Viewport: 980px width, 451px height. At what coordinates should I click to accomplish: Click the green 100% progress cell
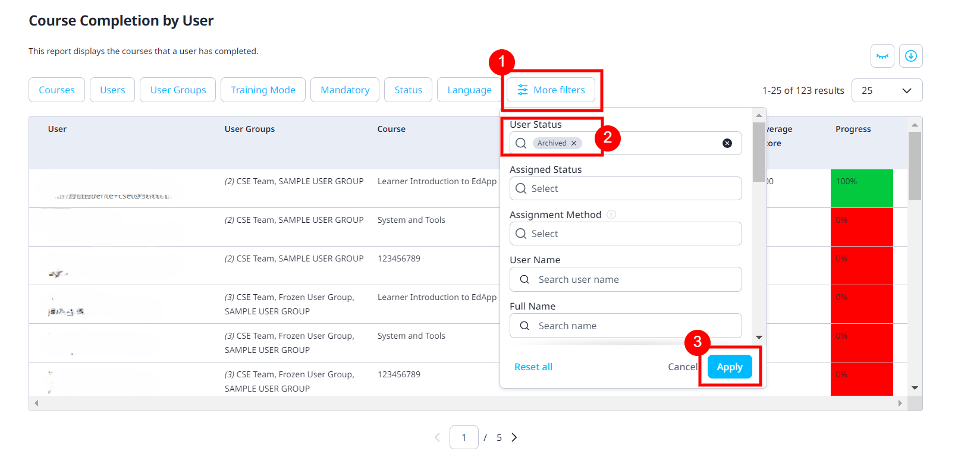(862, 188)
